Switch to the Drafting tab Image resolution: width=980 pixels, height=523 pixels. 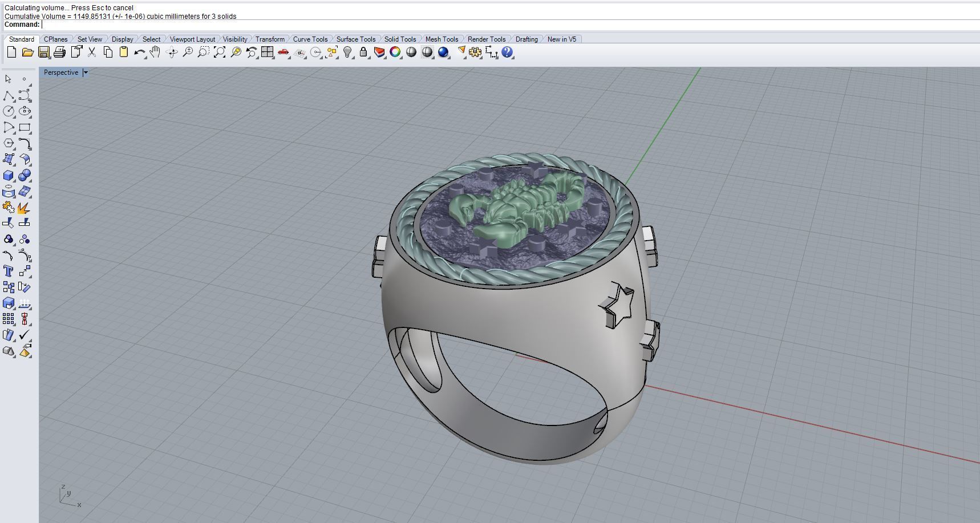[527, 39]
